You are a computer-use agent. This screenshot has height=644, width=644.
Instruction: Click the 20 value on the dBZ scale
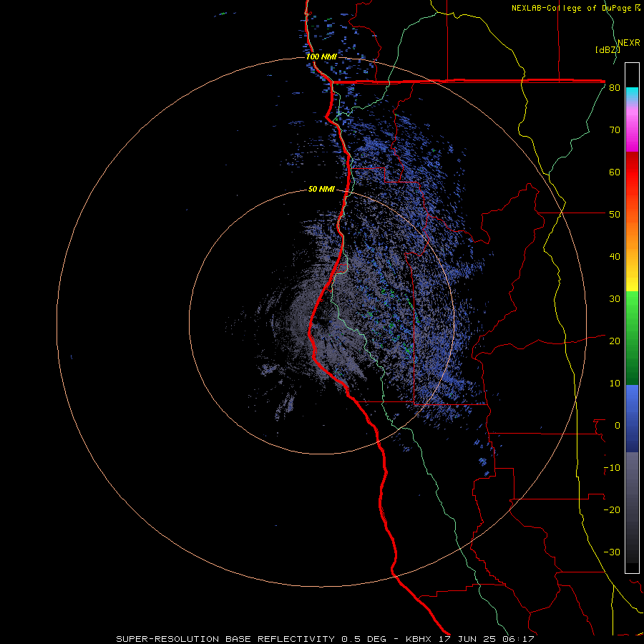click(x=615, y=341)
